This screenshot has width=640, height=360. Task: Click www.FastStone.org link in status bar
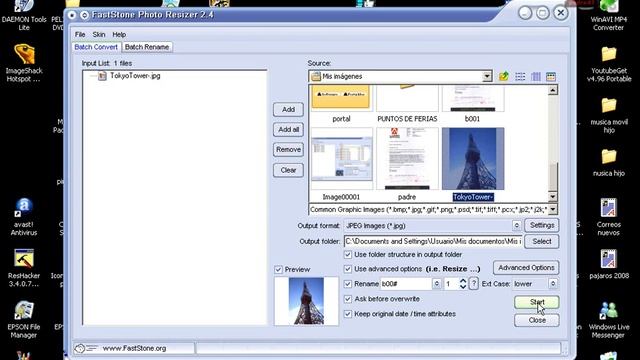click(134, 348)
